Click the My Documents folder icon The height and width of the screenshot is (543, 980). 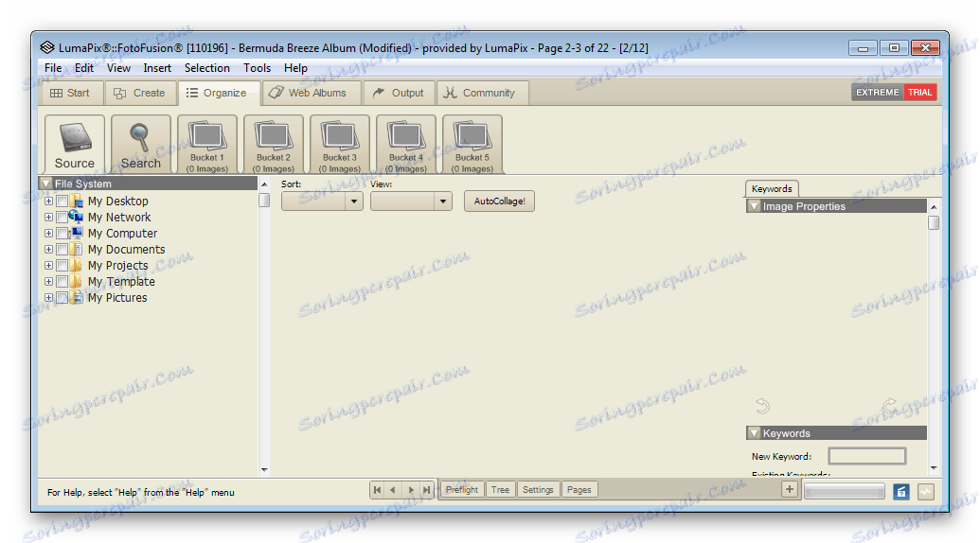[x=77, y=249]
